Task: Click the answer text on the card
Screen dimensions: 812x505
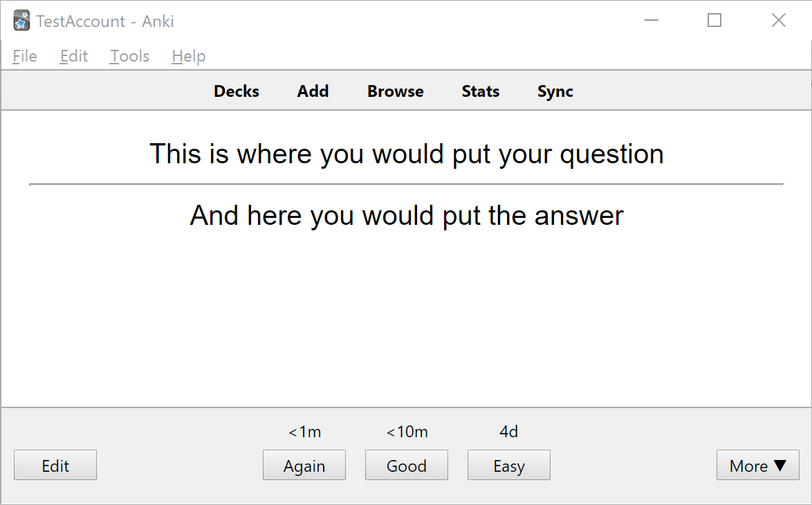Action: 406,215
